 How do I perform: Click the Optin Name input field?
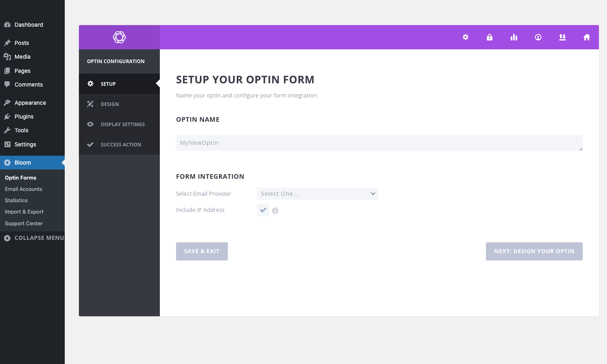click(x=379, y=143)
